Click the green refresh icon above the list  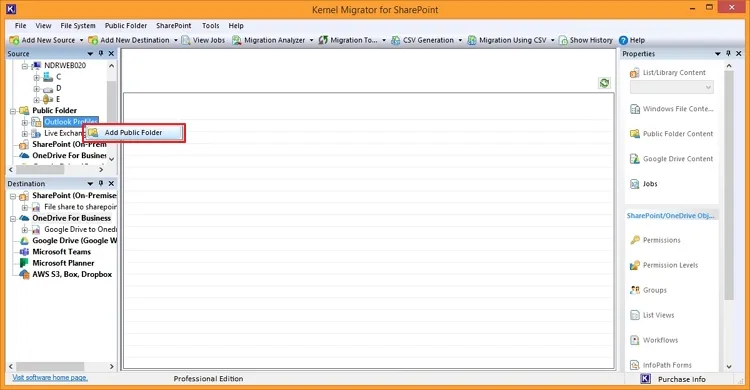coord(605,83)
